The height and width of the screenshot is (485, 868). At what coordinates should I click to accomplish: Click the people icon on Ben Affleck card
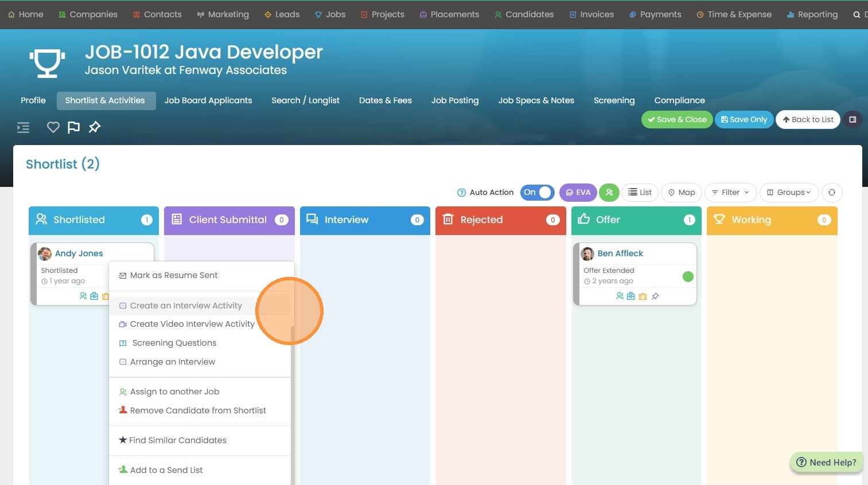click(x=620, y=296)
